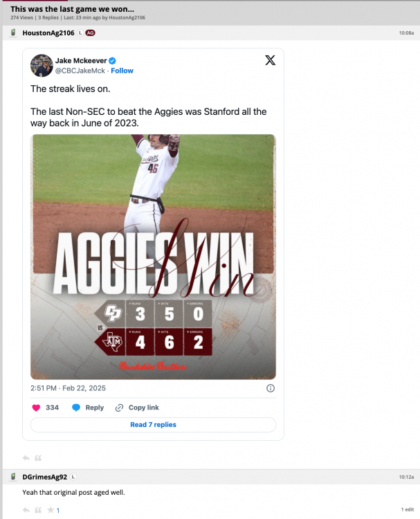Click the Copy link chain icon
Screen dimensions: 420x519
coord(120,408)
